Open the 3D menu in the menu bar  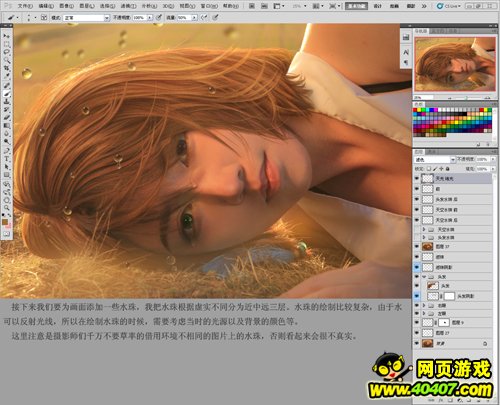coord(168,6)
